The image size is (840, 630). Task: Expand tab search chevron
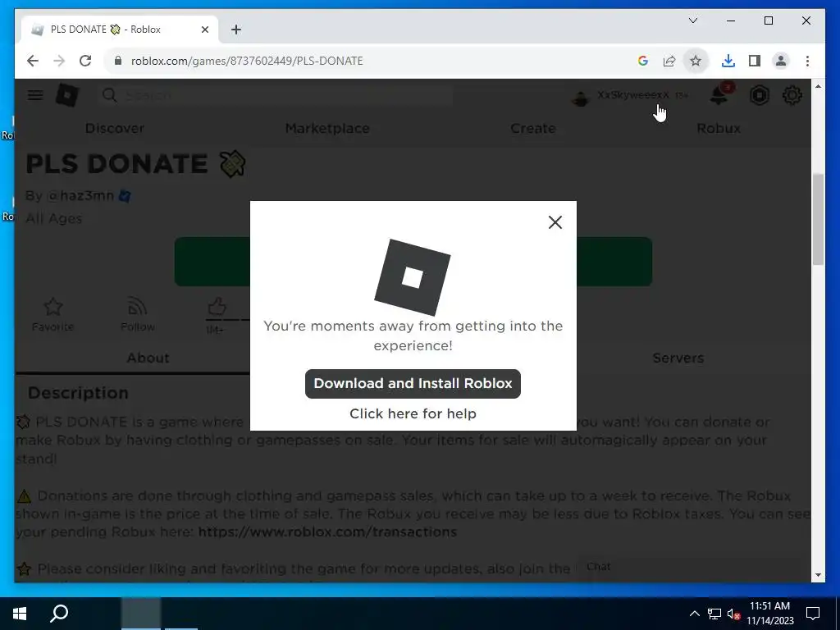pos(692,21)
